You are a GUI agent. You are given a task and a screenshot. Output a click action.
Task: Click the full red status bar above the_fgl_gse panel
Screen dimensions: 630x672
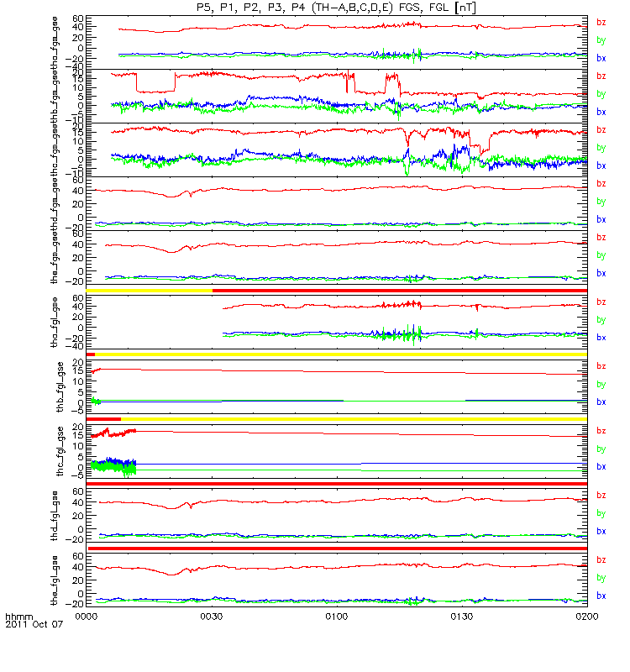(x=338, y=549)
